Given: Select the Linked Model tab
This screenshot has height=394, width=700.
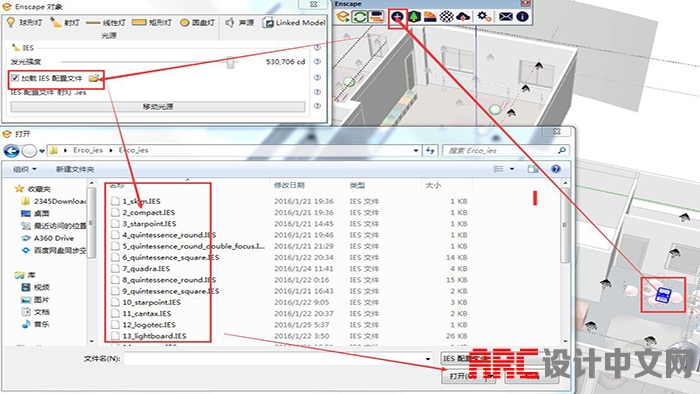Looking at the screenshot, I should [294, 22].
